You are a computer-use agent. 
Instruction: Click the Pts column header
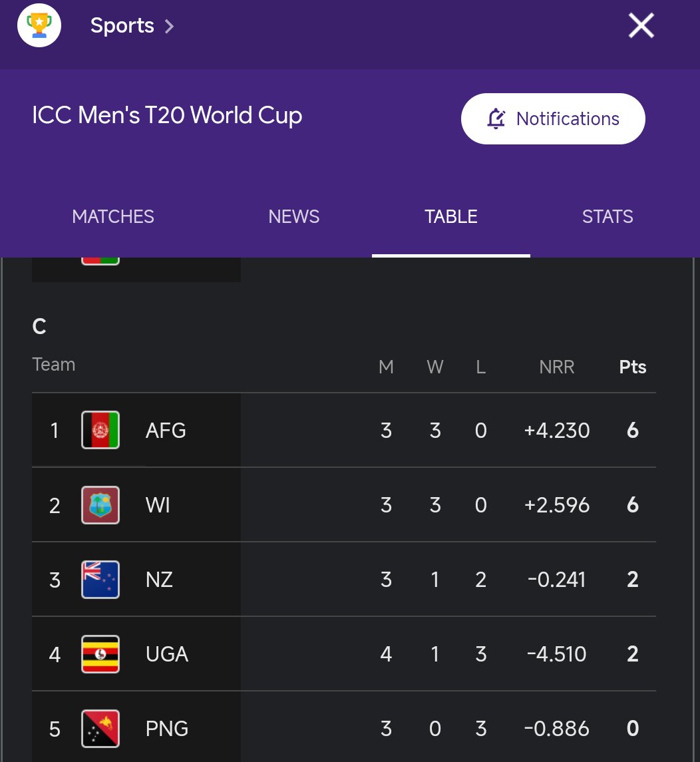point(633,367)
